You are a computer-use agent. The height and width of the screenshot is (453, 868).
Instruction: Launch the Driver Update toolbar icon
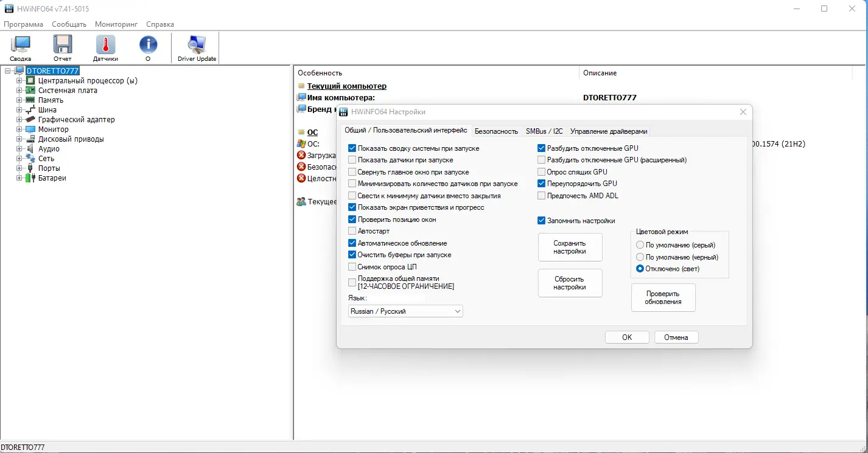[x=197, y=44]
